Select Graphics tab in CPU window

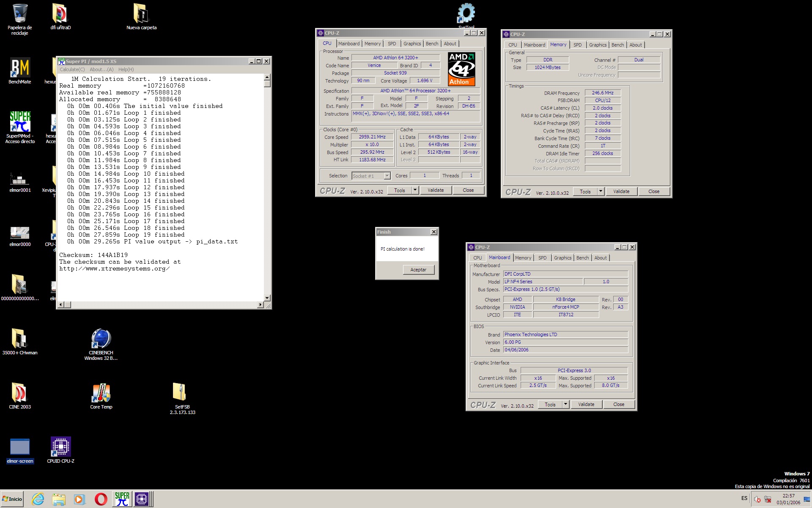click(x=412, y=44)
